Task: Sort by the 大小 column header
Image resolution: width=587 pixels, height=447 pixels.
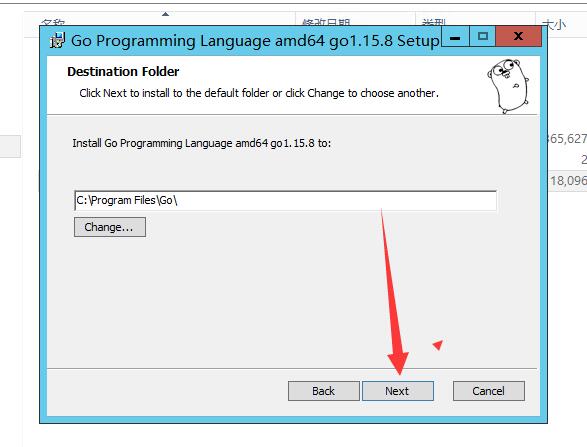Action: [554, 25]
